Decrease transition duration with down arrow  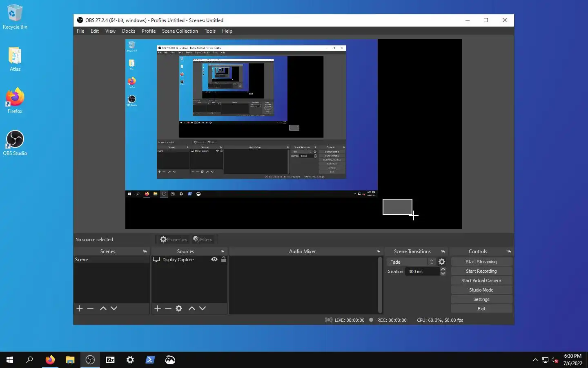point(443,274)
